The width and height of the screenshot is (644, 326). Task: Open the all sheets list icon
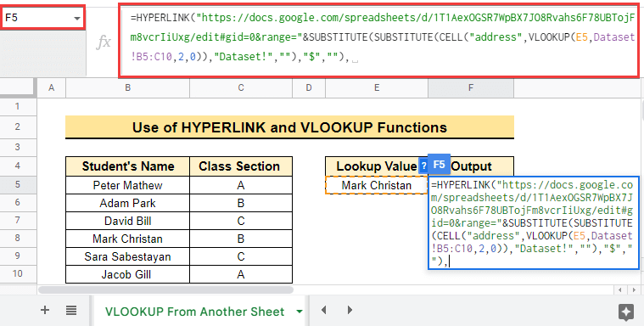click(71, 310)
